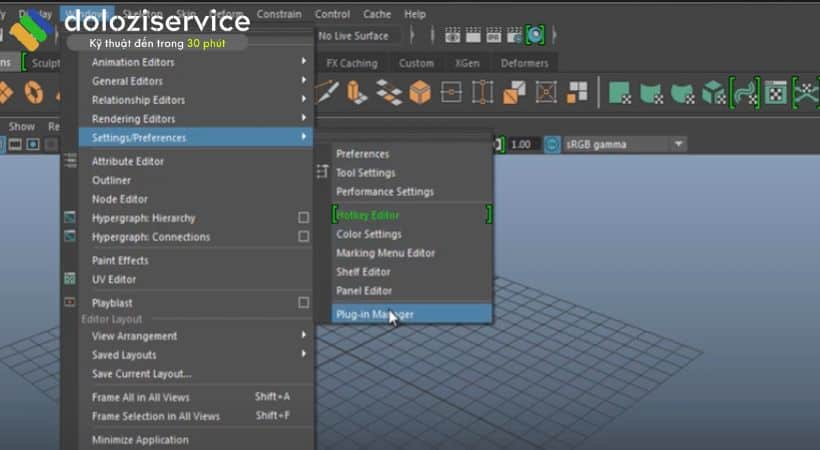Choose Plug-in Manager from the submenu
Screen dimensions: 820x450
coord(375,314)
